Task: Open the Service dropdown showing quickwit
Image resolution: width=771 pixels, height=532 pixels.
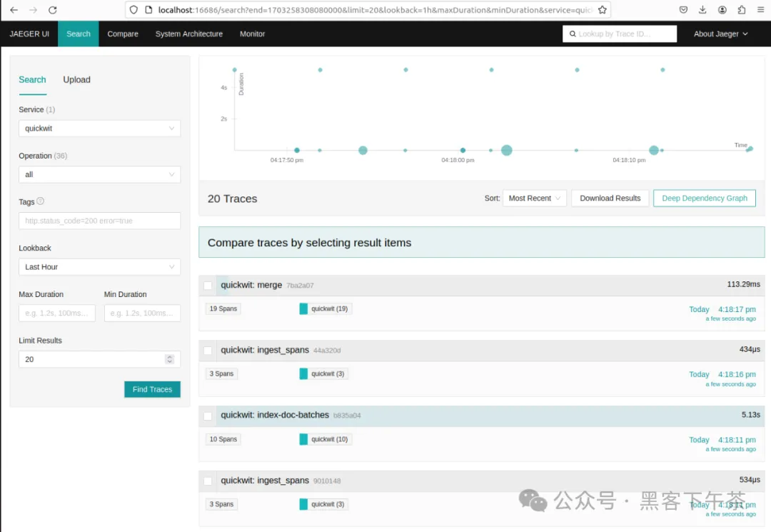Action: [99, 129]
